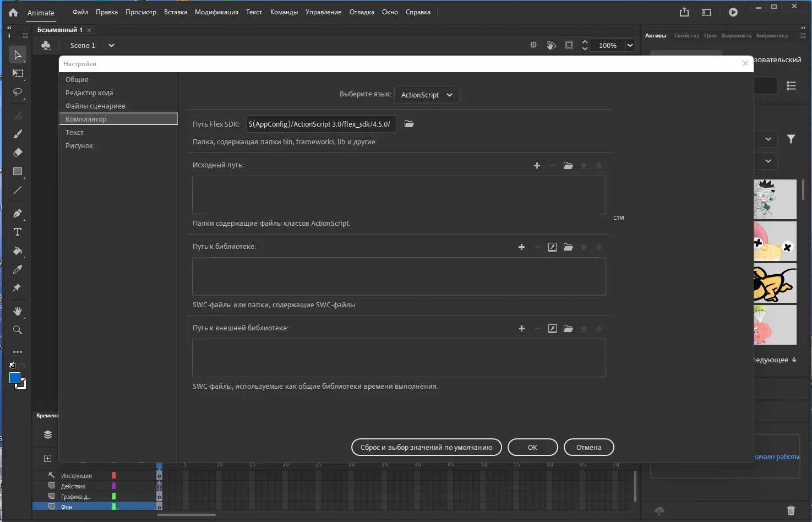Viewport: 812px width, 522px height.
Task: Select the Paint Bucket tool
Action: (x=18, y=251)
